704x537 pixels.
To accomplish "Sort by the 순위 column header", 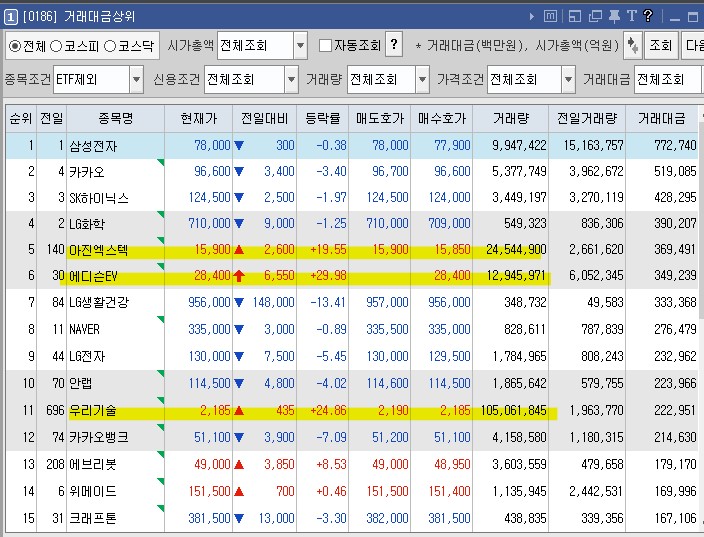I will (21, 119).
